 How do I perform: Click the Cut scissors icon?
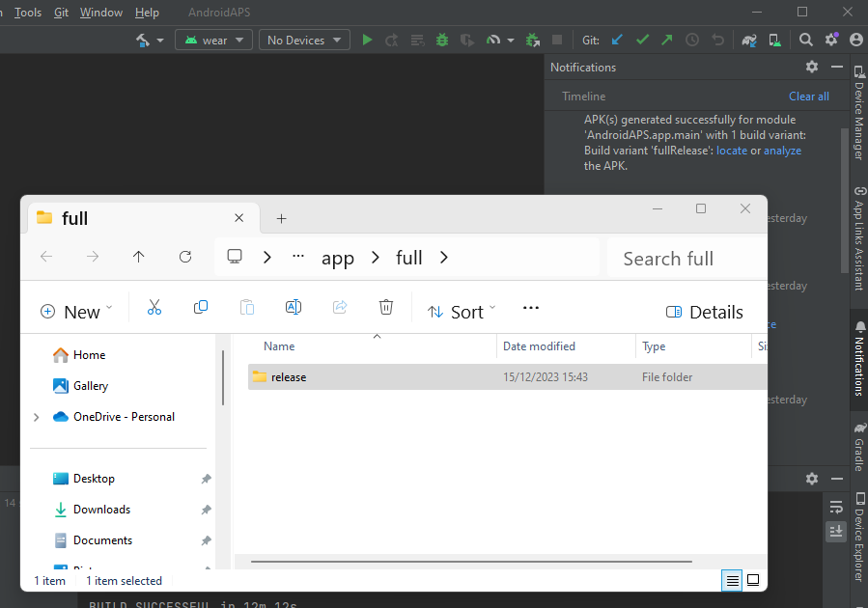click(154, 307)
